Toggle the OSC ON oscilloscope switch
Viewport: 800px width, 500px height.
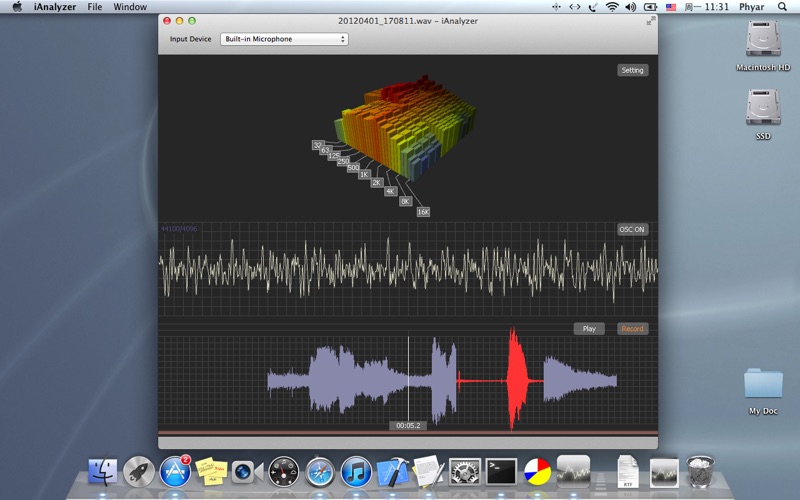(x=632, y=229)
